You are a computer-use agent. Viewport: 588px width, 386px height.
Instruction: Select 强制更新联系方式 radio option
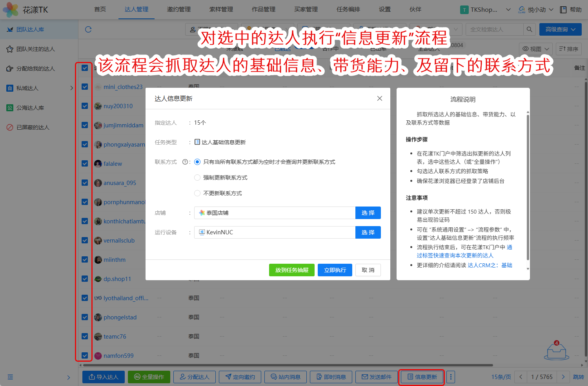click(x=197, y=178)
